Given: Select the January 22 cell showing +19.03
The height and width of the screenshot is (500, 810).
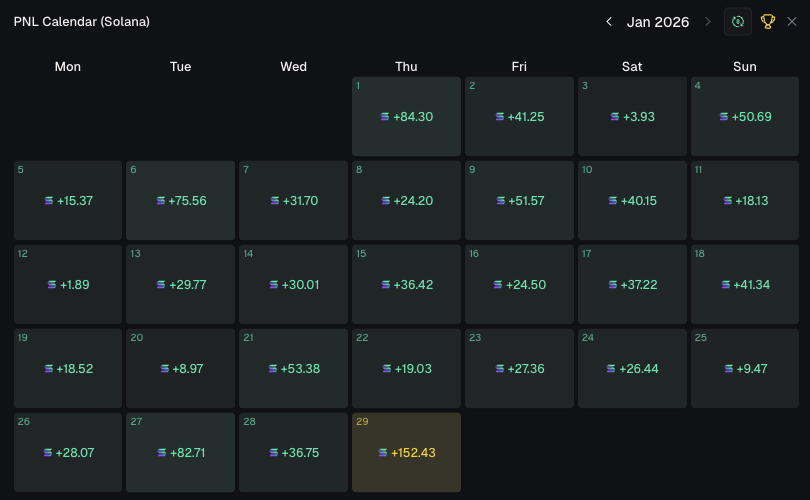Looking at the screenshot, I should (x=406, y=368).
